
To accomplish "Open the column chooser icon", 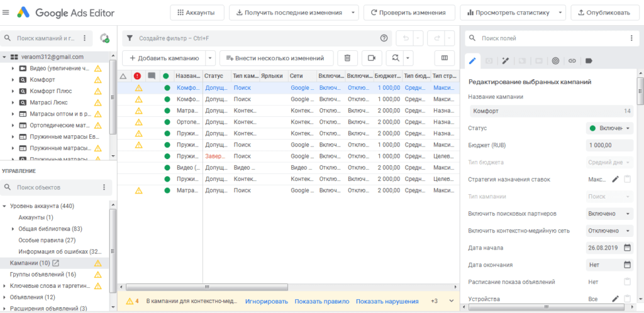I will coord(445,58).
